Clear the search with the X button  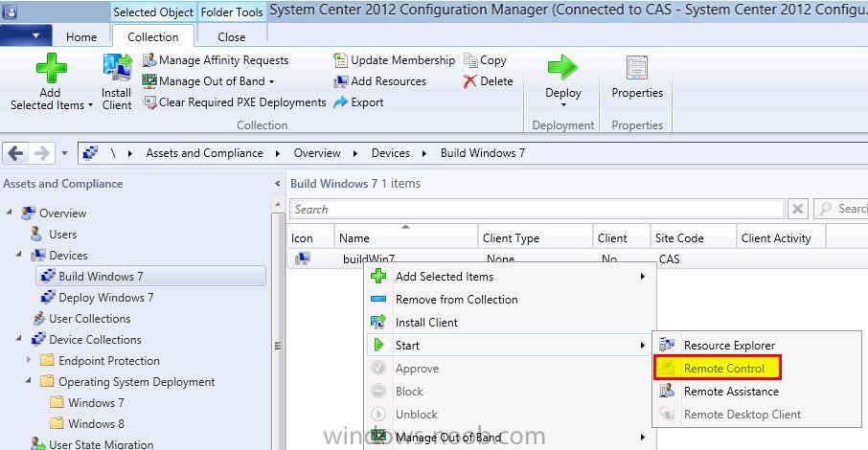point(798,209)
